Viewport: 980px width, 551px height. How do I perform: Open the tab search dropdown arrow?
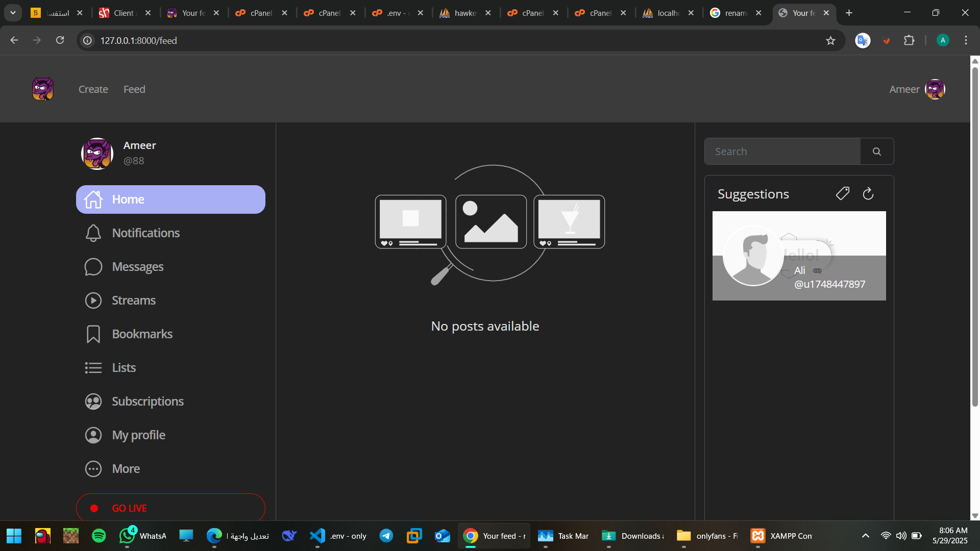pyautogui.click(x=13, y=13)
